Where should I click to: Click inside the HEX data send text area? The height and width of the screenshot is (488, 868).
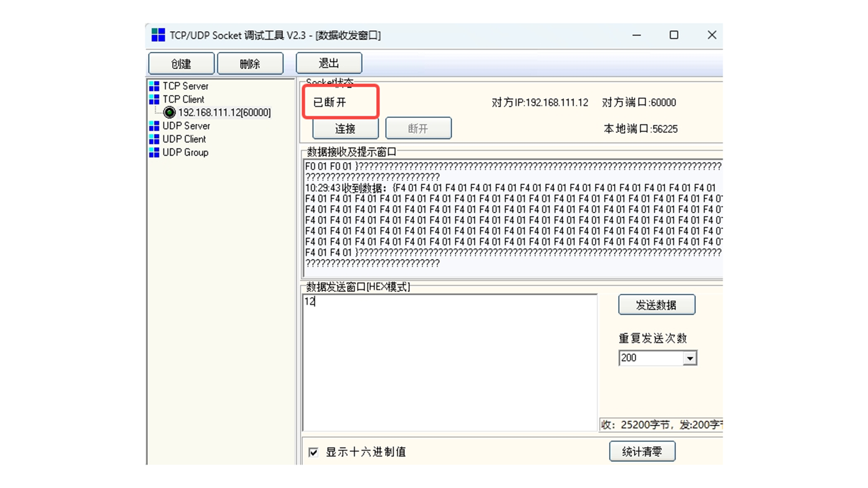(449, 362)
